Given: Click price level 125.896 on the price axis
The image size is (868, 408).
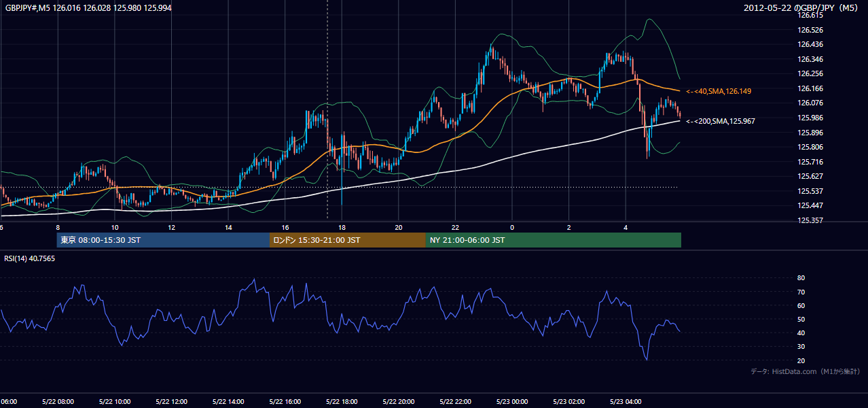Looking at the screenshot, I should 810,133.
